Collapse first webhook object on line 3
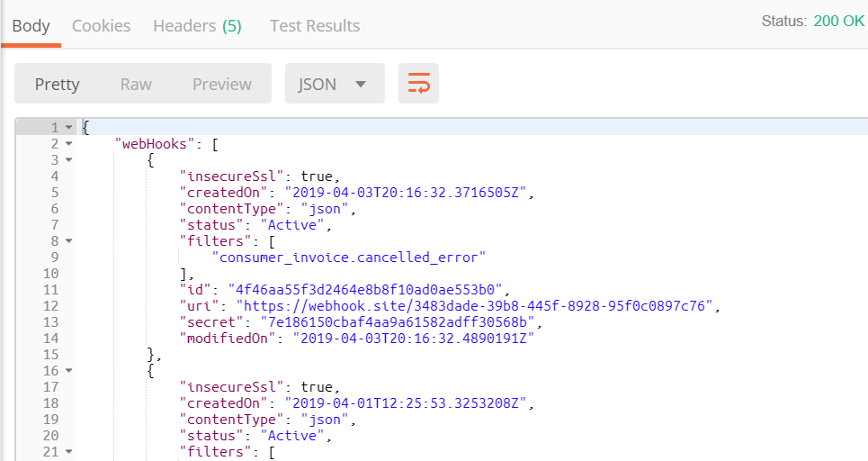This screenshot has width=868, height=461. pos(68,160)
